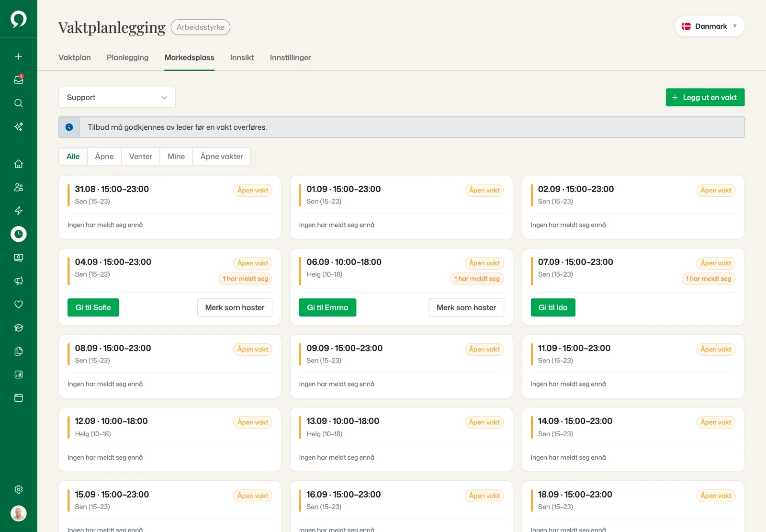The width and height of the screenshot is (766, 532).
Task: Click the graduation cap icon in the sidebar
Action: pyautogui.click(x=19, y=328)
